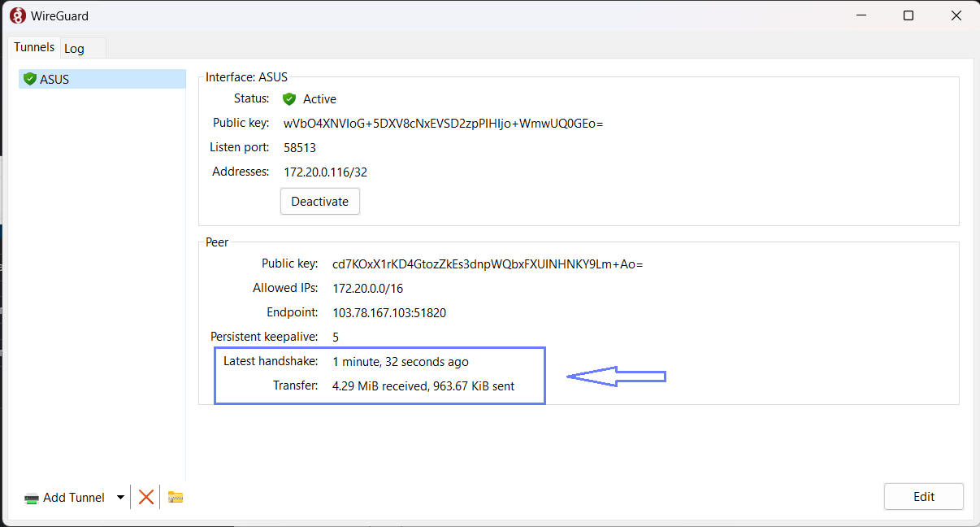
Task: Click the green shield beside ASUS tunnel
Action: [x=30, y=79]
